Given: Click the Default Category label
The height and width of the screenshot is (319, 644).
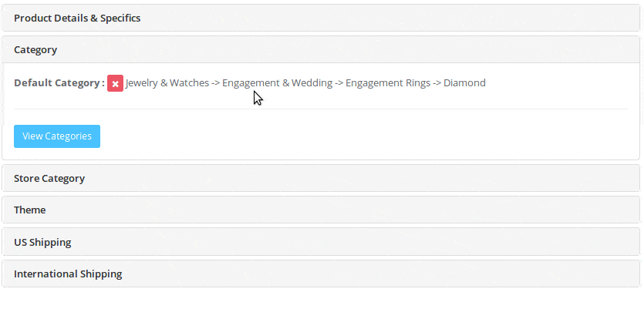Looking at the screenshot, I should (59, 82).
